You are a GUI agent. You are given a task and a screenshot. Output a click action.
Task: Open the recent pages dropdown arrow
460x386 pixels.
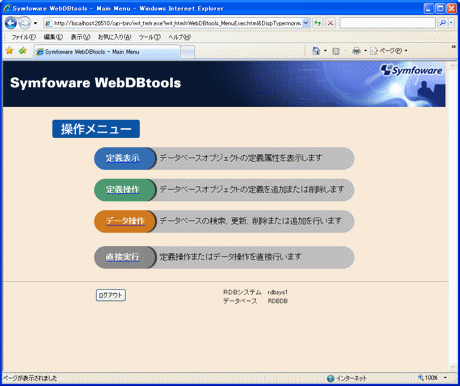tap(35, 23)
